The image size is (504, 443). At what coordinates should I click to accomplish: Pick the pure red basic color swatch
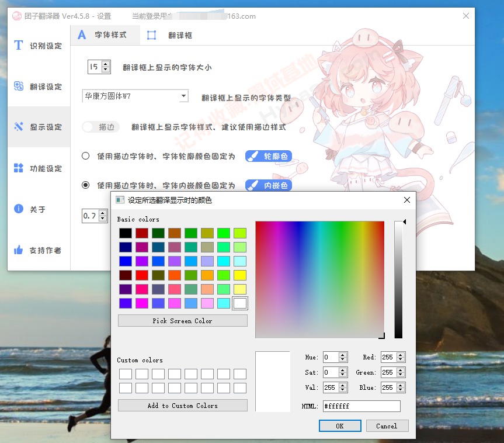142,275
